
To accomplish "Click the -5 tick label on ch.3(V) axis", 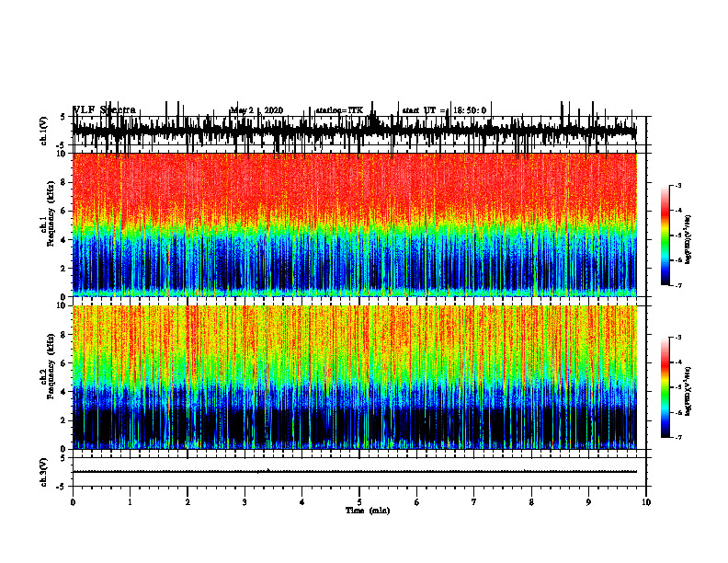I will pos(62,487).
